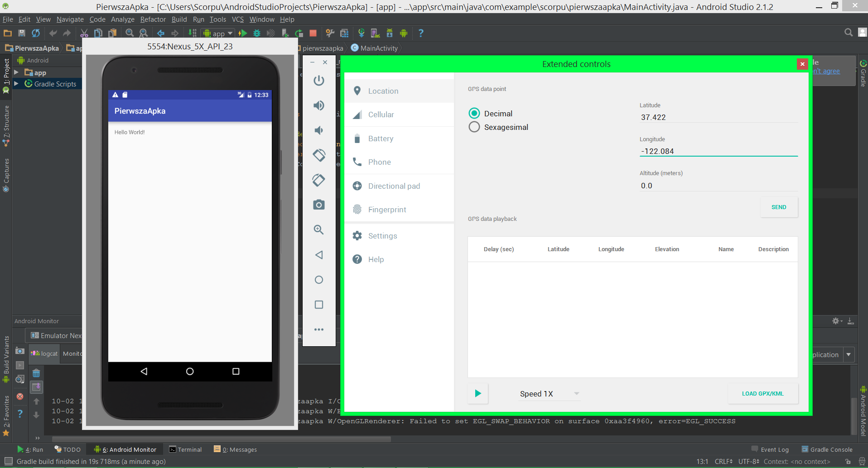The height and width of the screenshot is (468, 868).
Task: Open Refactor menu
Action: 153,19
